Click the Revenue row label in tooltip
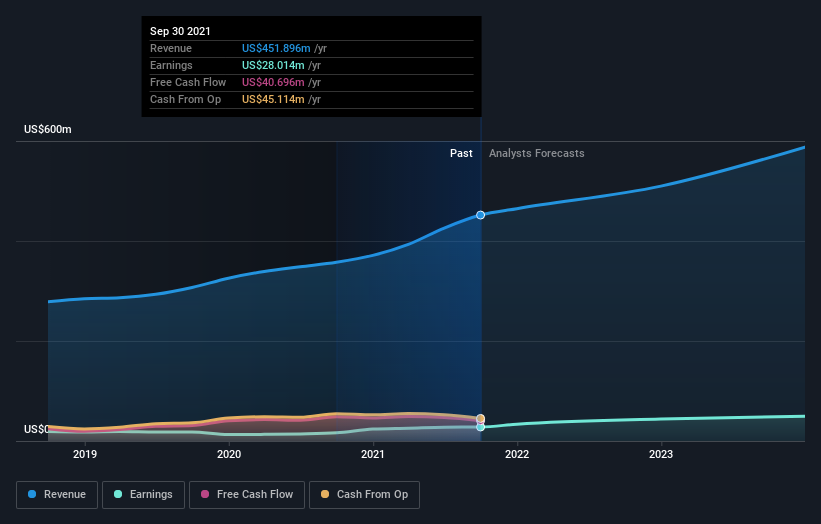Screen dimensions: 821x524 coord(171,48)
